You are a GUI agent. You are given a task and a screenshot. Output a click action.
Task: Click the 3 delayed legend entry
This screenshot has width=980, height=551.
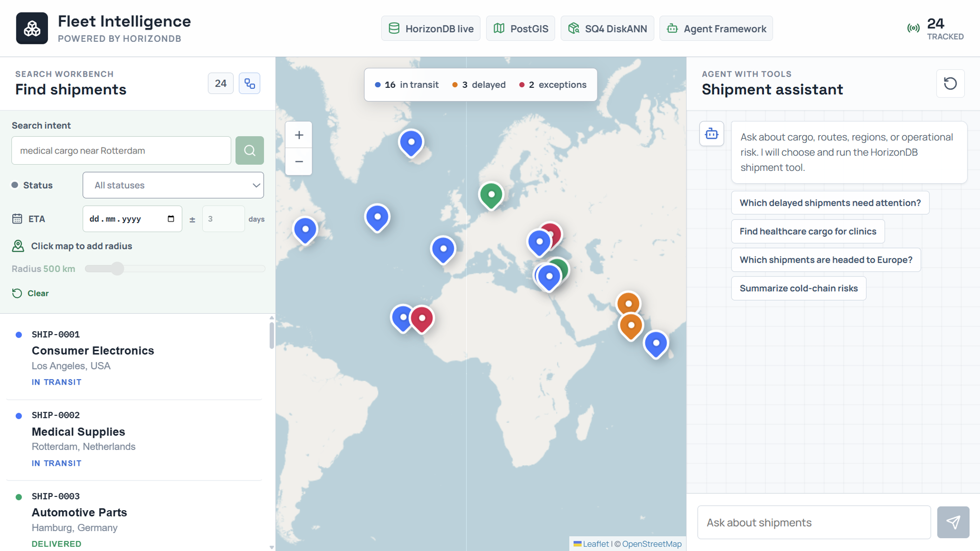[479, 85]
